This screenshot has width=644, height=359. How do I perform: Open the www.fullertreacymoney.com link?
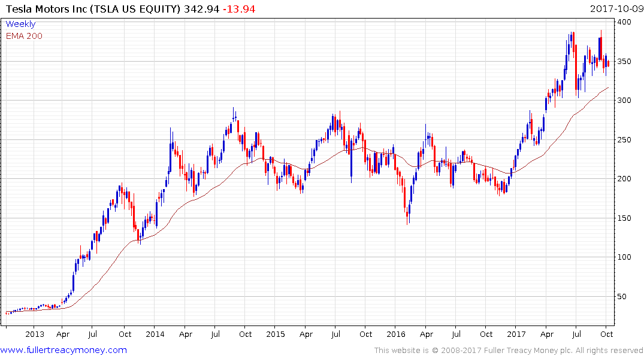pos(64,350)
